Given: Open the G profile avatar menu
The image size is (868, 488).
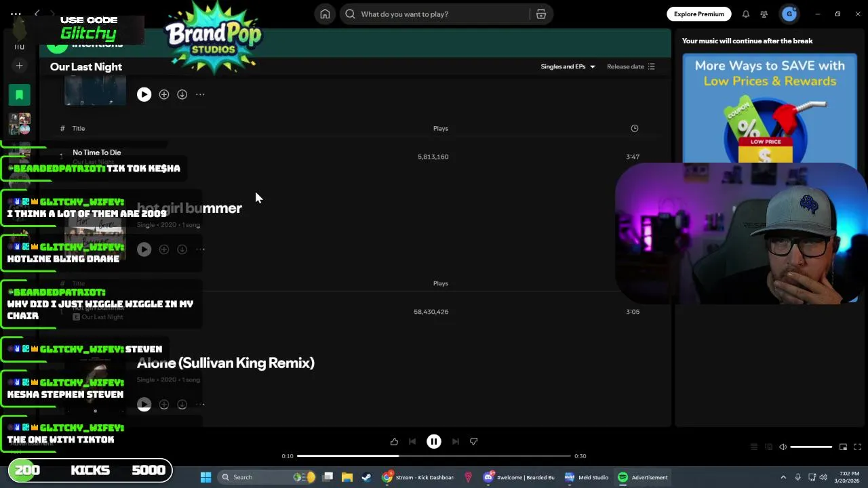Looking at the screenshot, I should coord(789,14).
